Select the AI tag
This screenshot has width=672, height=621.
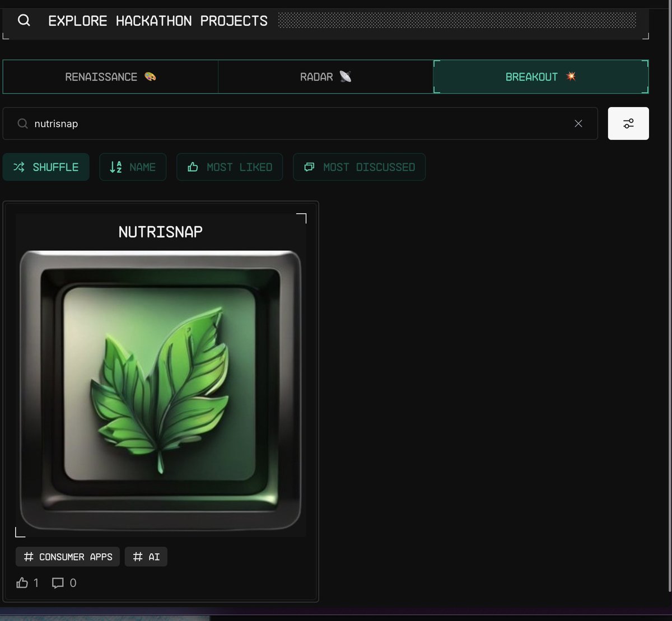coord(146,557)
